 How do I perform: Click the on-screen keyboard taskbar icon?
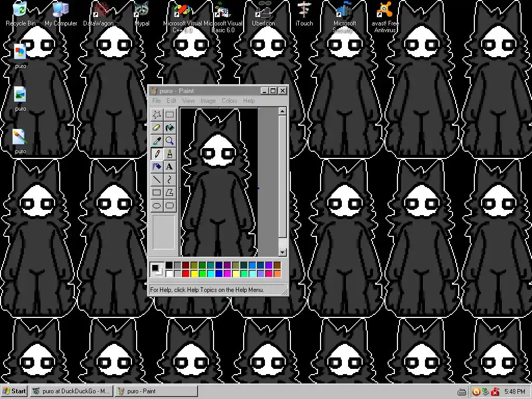(x=462, y=392)
